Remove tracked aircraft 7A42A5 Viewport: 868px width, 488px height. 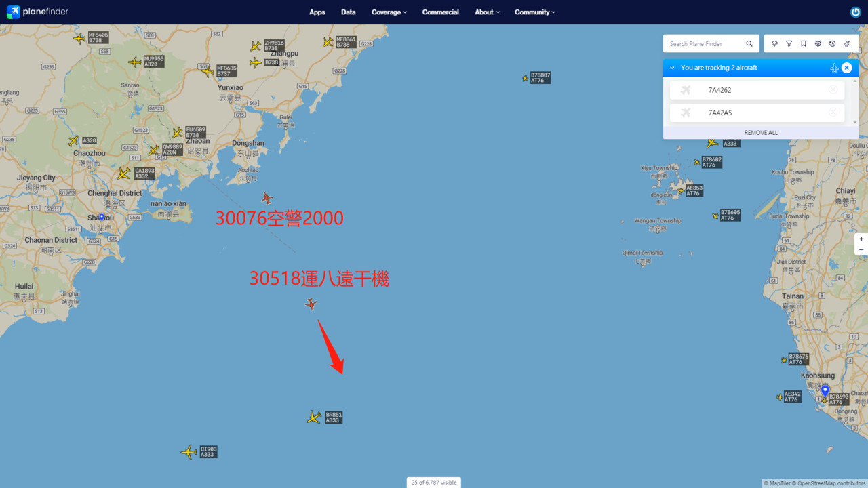tap(833, 113)
